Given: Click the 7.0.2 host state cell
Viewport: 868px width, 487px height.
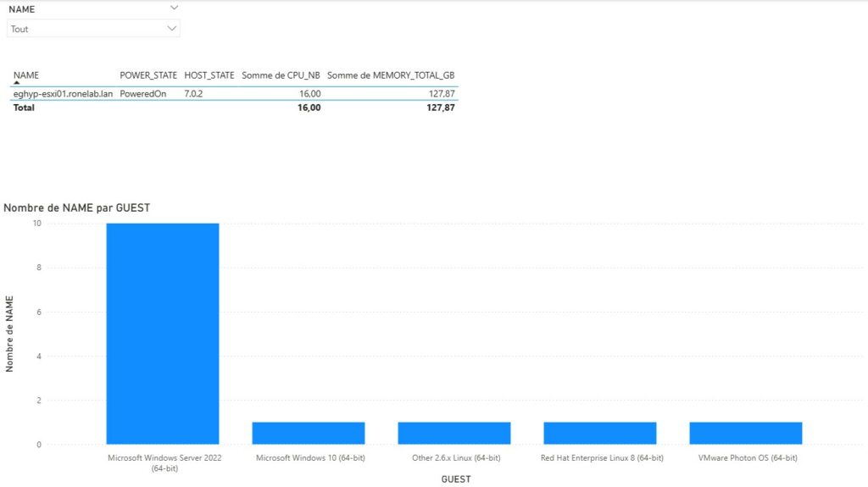Looking at the screenshot, I should click(x=193, y=93).
